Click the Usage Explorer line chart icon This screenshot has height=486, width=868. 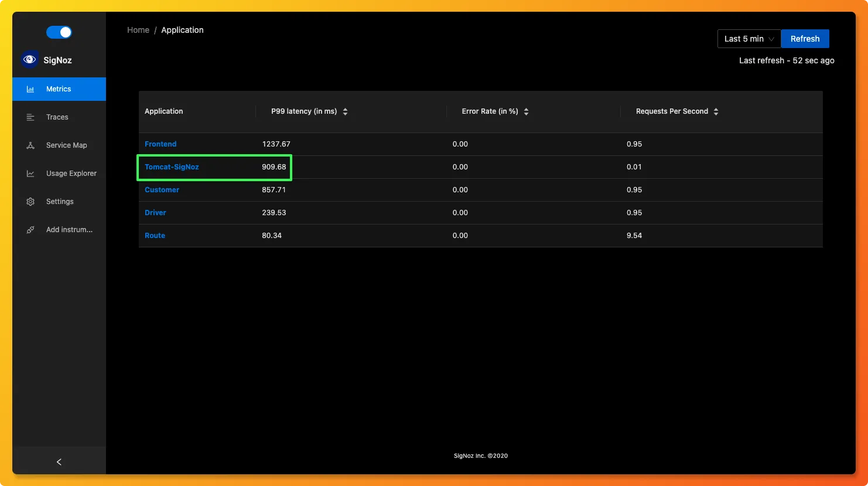point(30,174)
